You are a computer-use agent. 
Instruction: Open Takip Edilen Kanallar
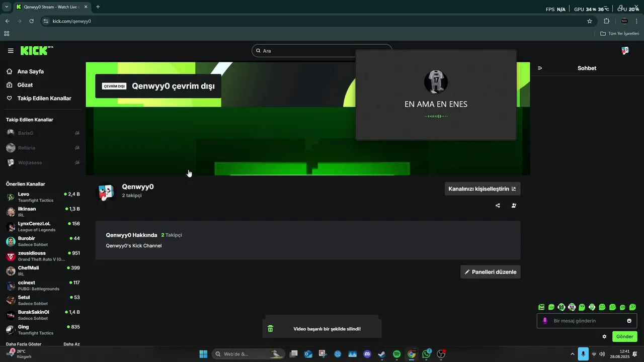coord(44,99)
